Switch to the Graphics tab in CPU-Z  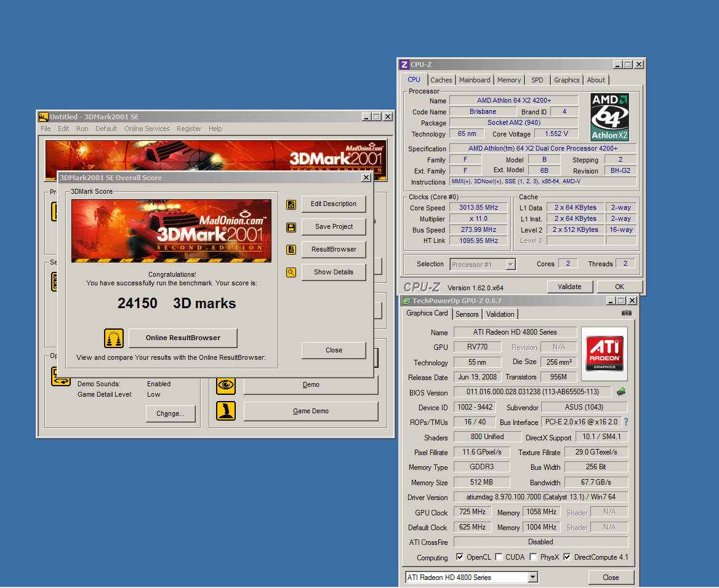point(567,80)
